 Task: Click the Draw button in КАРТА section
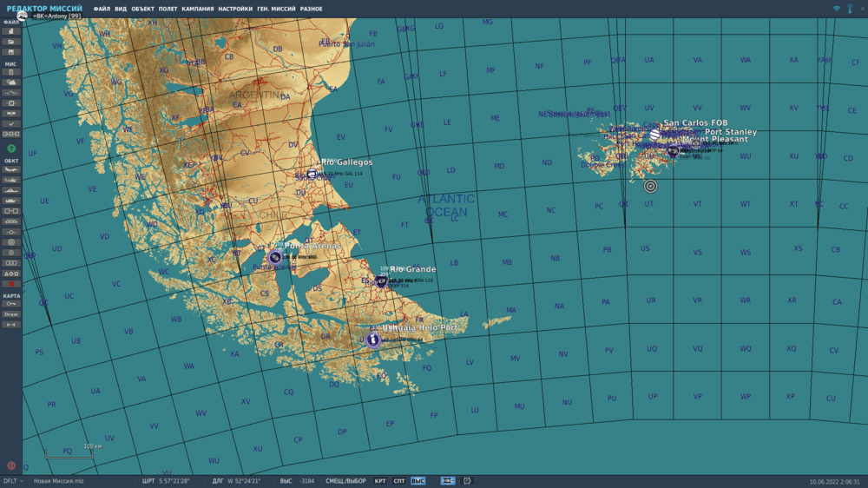click(x=11, y=314)
